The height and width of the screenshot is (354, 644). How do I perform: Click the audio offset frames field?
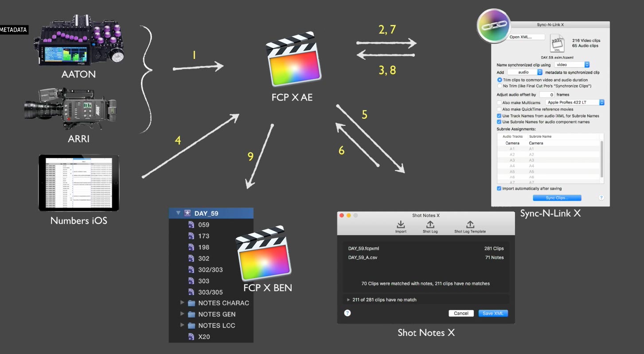pyautogui.click(x=546, y=95)
